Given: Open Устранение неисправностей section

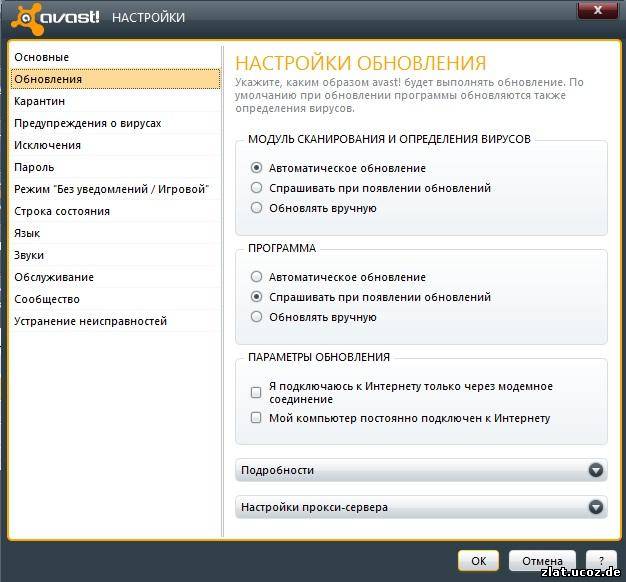Looking at the screenshot, I should point(116,321).
